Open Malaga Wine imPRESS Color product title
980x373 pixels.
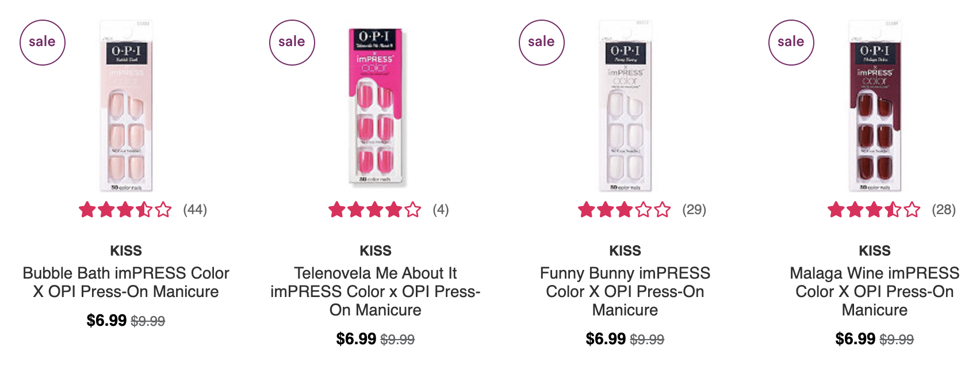click(875, 291)
